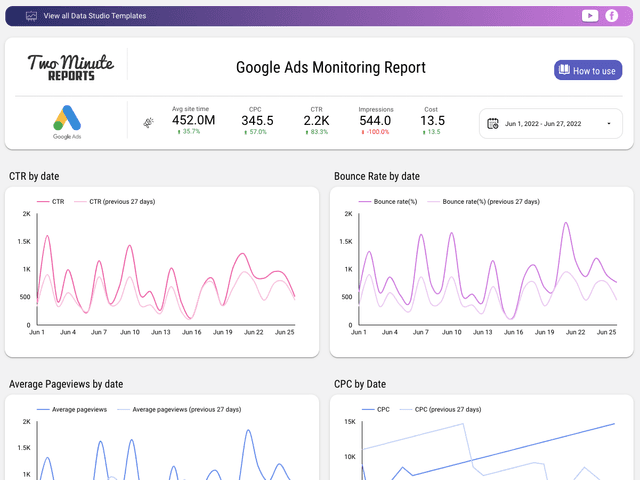The height and width of the screenshot is (480, 640).
Task: Click the 57.0% change under CPC
Action: pos(256,132)
